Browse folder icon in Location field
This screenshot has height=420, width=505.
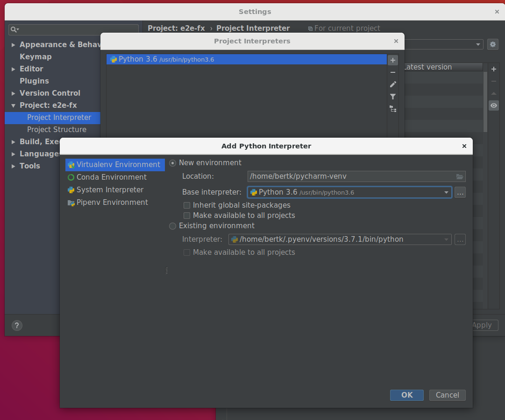point(460,176)
